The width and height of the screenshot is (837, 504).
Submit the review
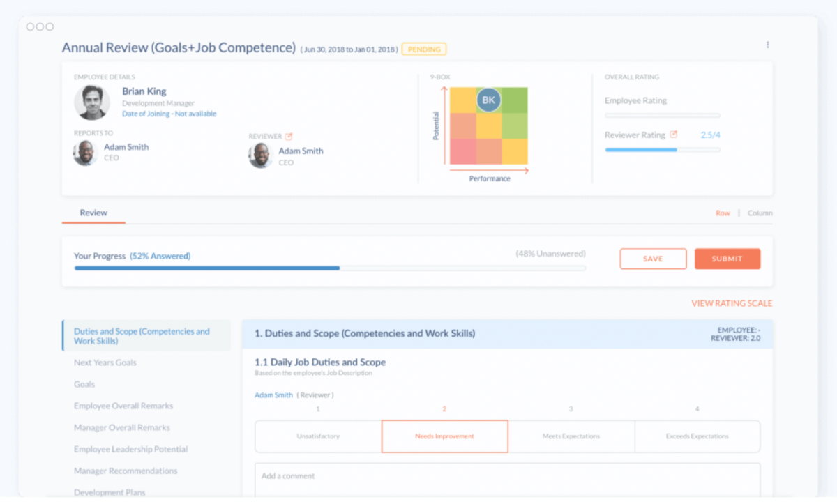(x=727, y=258)
